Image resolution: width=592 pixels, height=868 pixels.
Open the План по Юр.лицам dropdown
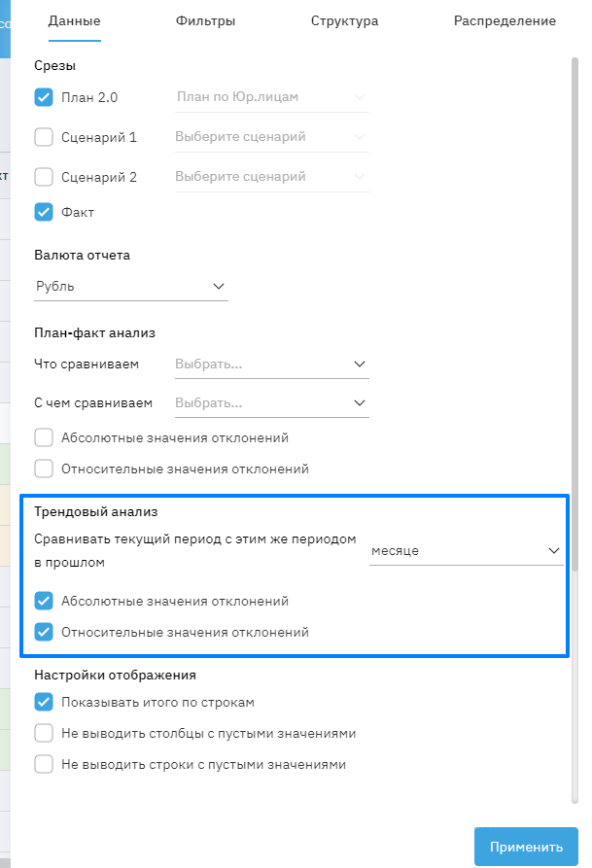[271, 97]
